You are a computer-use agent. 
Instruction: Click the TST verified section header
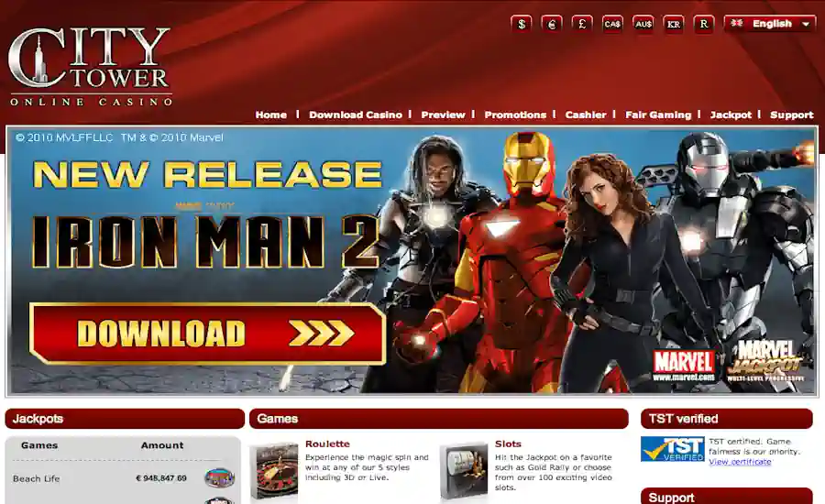[727, 419]
